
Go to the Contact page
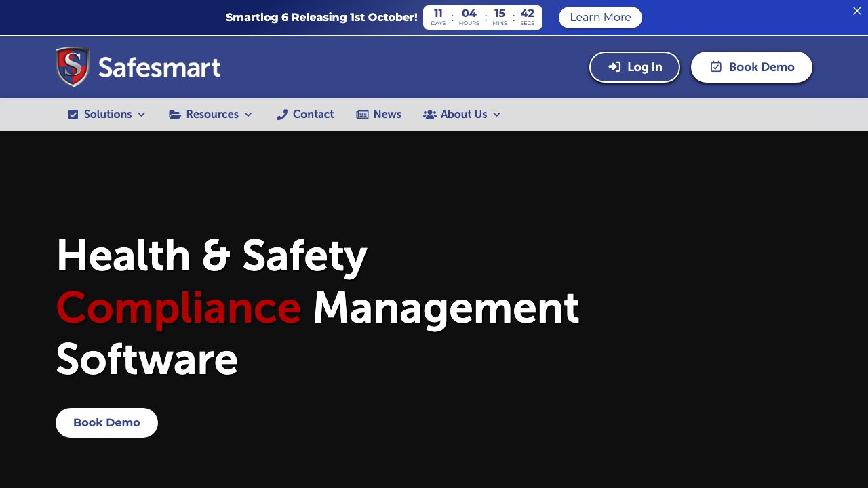pyautogui.click(x=305, y=115)
